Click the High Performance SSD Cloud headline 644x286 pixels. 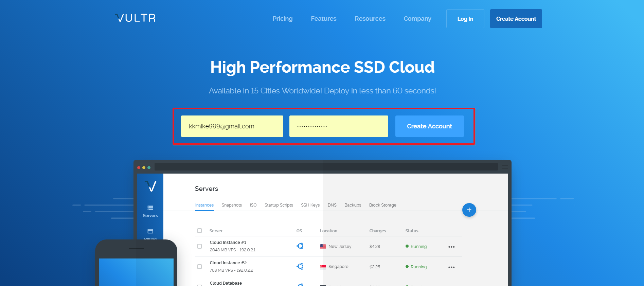(x=322, y=67)
